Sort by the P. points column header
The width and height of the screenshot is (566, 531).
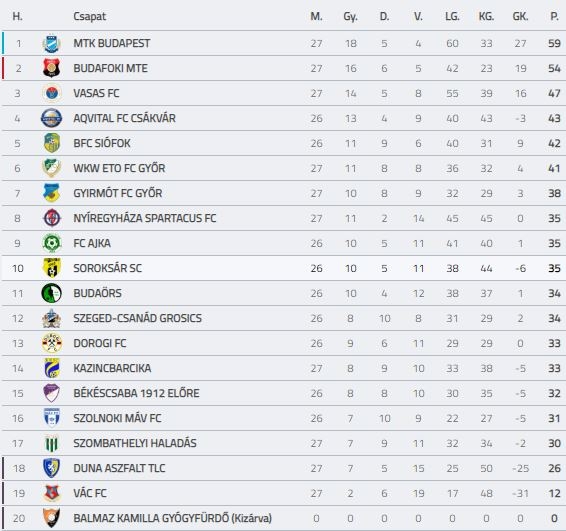[554, 16]
